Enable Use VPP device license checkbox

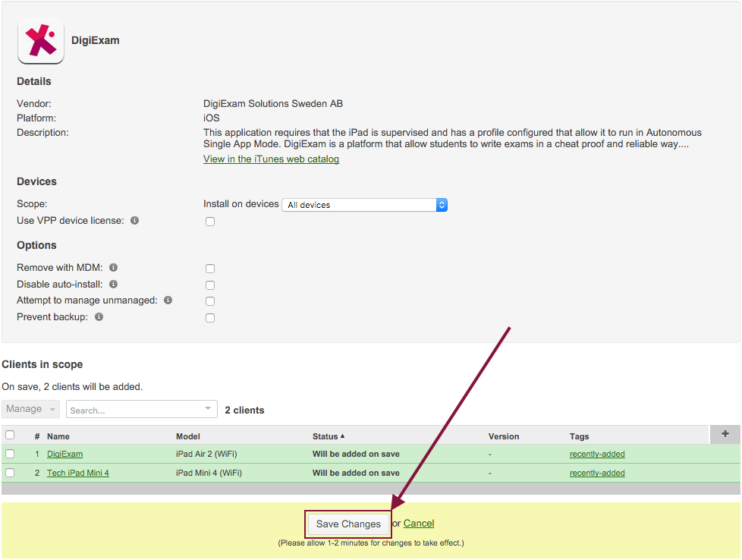210,222
